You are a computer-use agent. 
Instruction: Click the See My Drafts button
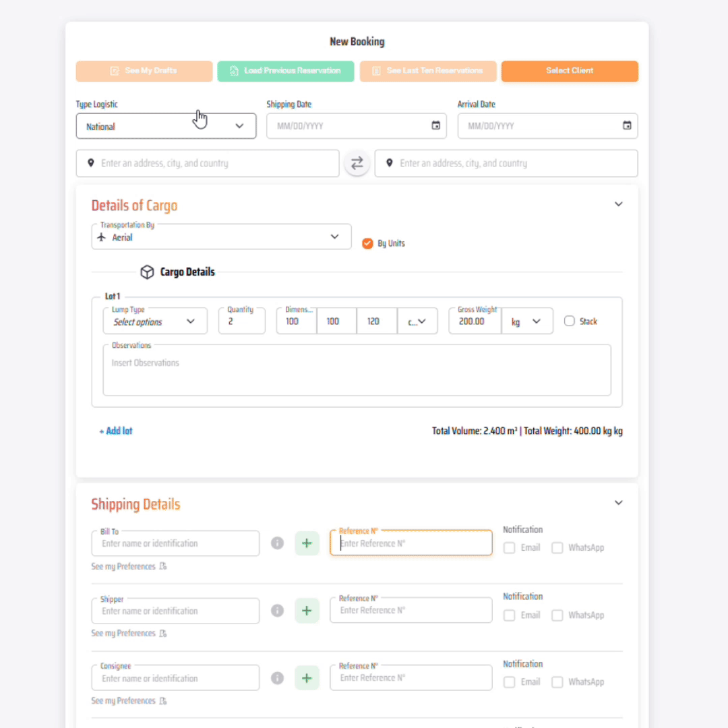[144, 71]
